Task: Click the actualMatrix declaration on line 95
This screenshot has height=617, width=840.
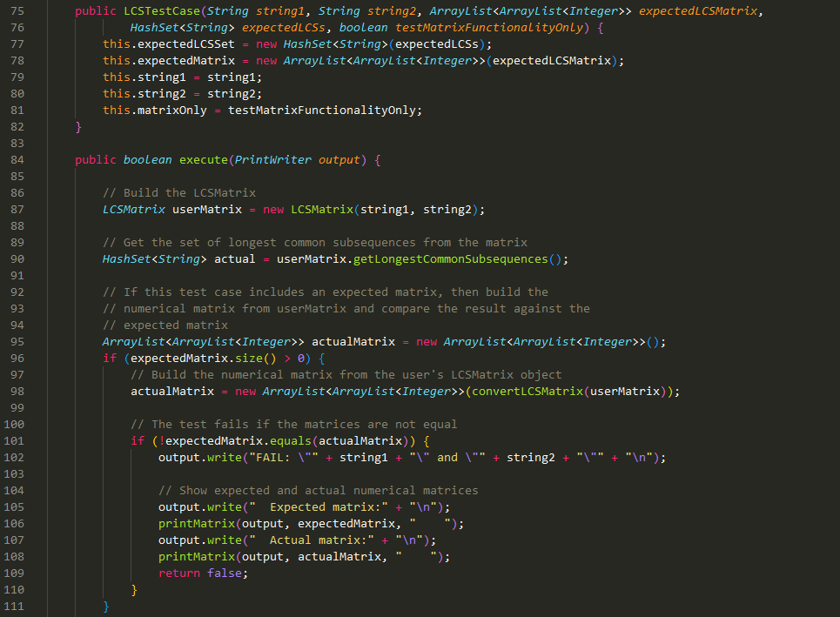Action: click(x=353, y=342)
